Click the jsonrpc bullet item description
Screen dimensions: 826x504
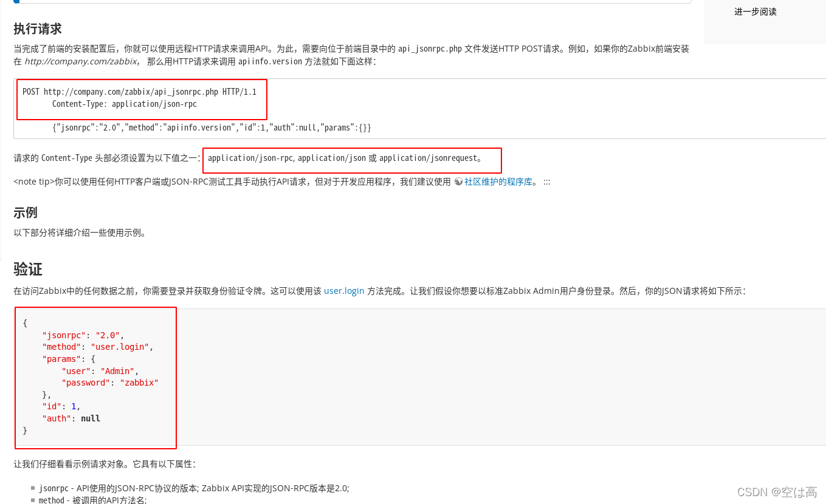tap(194, 488)
